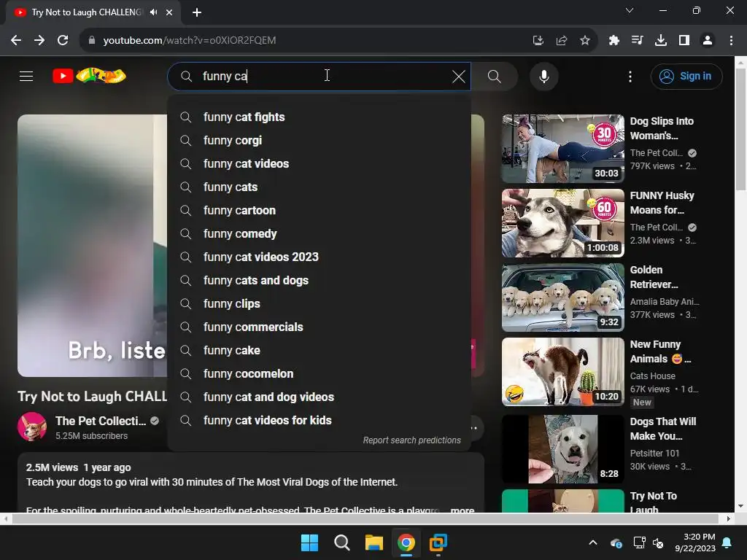Open FUNNY Husky Moans video thumbnail

562,223
